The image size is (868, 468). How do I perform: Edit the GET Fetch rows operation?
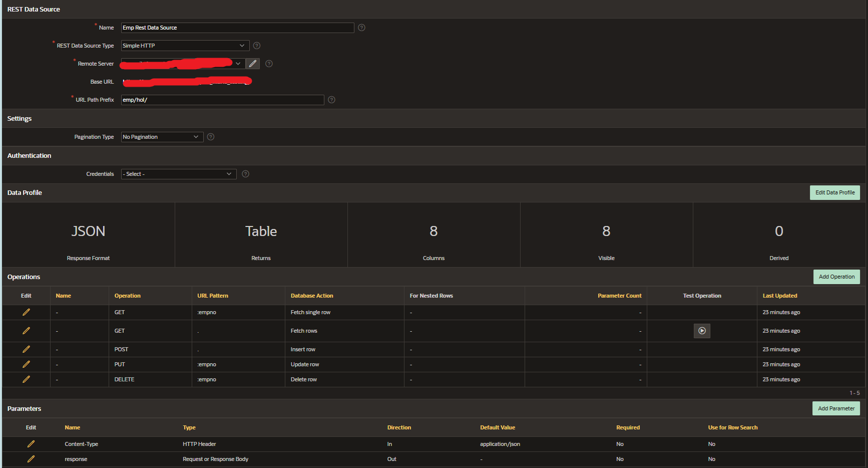tap(26, 331)
